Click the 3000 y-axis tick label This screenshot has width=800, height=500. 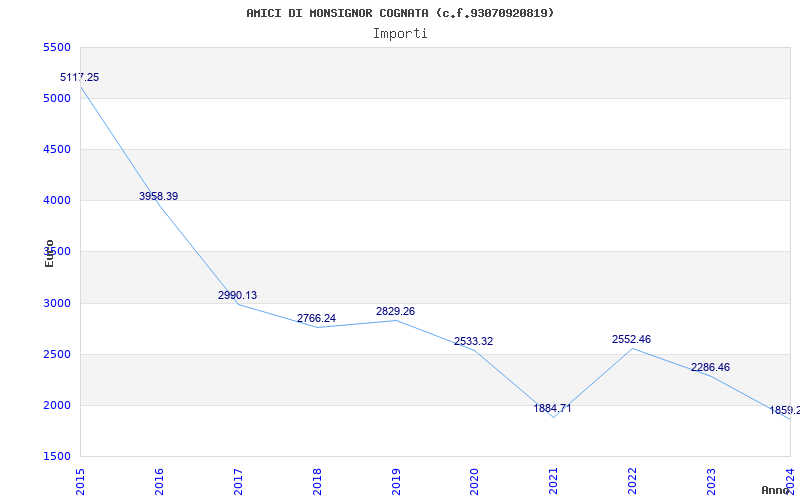point(57,304)
